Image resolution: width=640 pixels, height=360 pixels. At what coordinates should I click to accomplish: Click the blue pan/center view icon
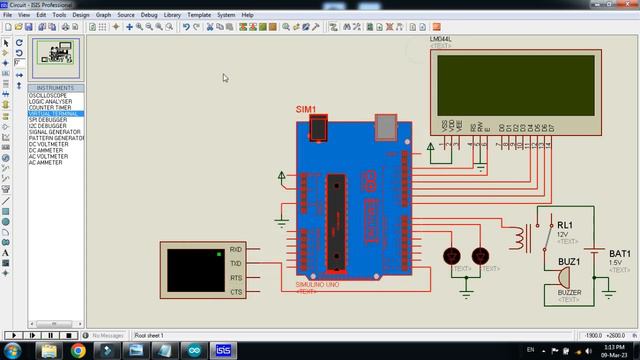pos(129,27)
